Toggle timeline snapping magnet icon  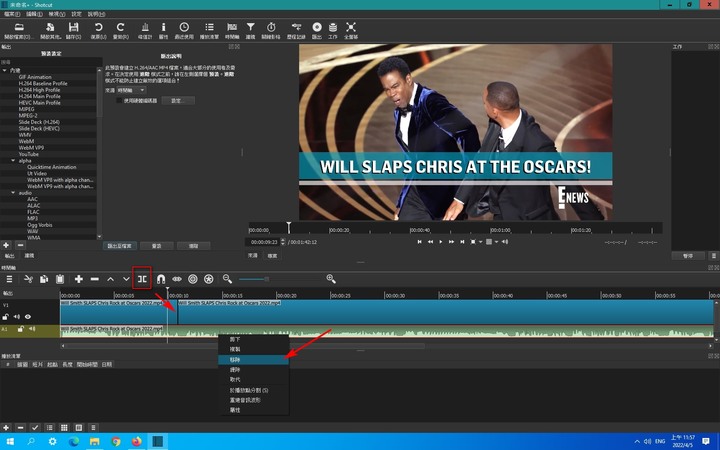click(x=161, y=279)
